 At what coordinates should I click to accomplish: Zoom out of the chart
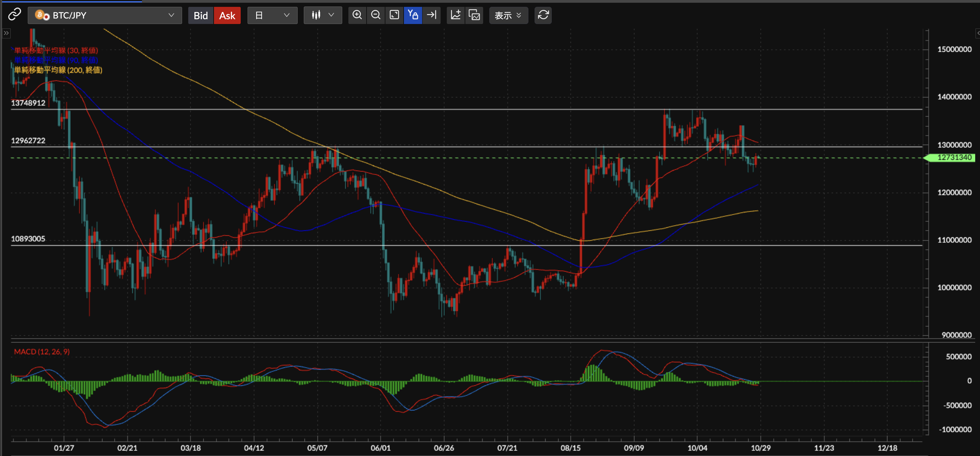tap(375, 15)
